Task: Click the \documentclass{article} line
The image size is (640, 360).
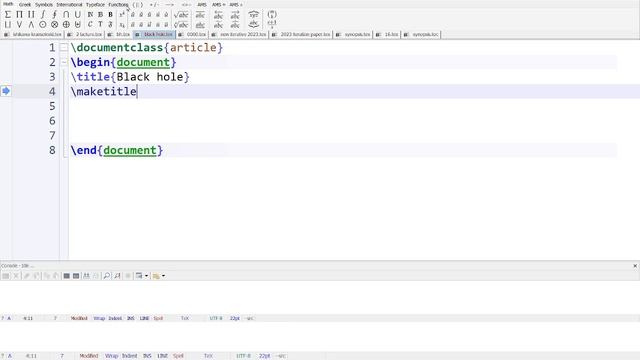Action: (x=147, y=48)
